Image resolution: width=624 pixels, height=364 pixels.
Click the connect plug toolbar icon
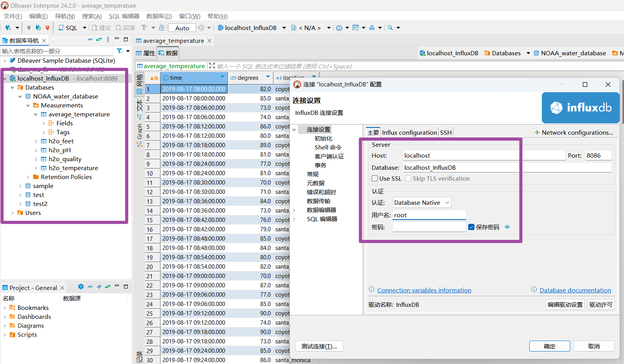click(x=29, y=28)
